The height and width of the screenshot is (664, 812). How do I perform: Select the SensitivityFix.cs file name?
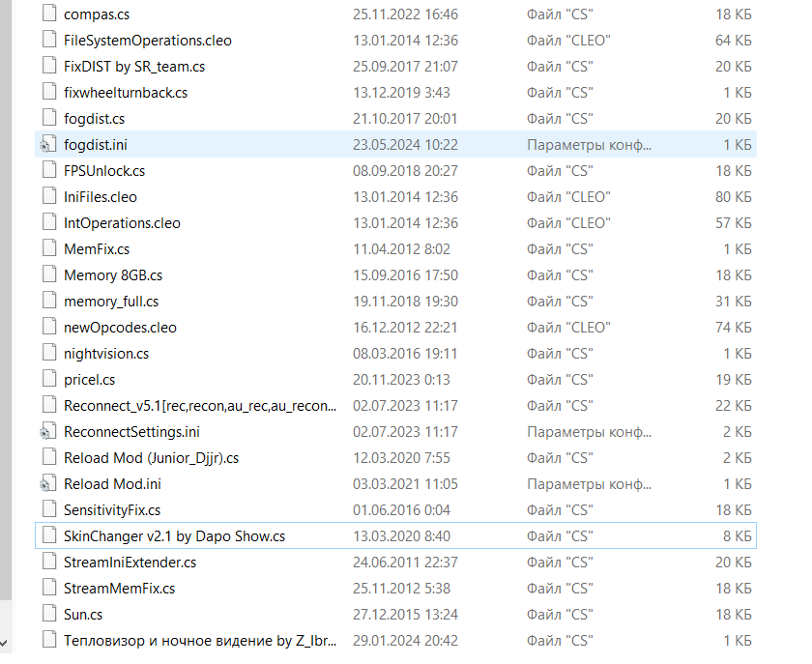tap(111, 509)
